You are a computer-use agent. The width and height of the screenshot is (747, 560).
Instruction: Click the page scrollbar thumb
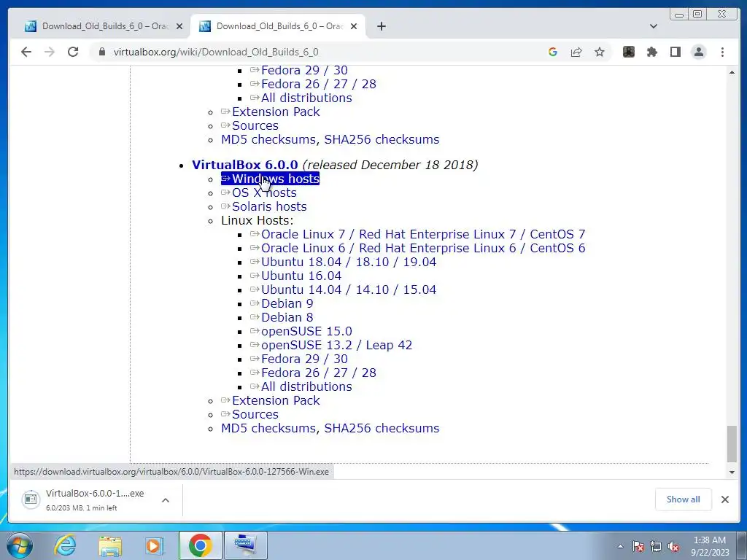click(732, 444)
